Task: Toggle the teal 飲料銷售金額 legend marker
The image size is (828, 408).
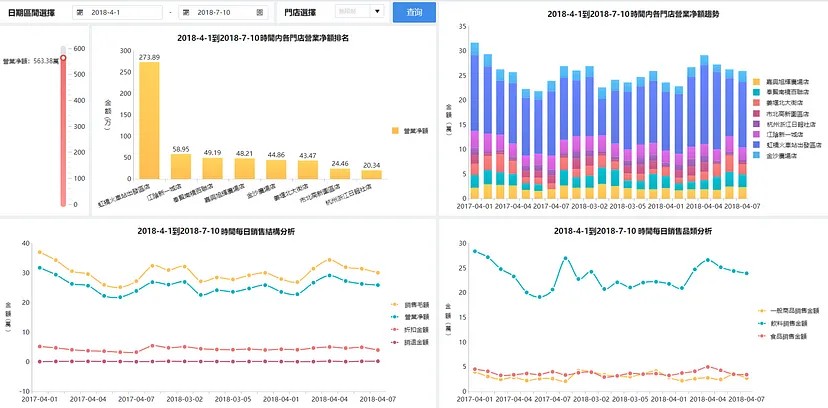Action: pos(762,324)
